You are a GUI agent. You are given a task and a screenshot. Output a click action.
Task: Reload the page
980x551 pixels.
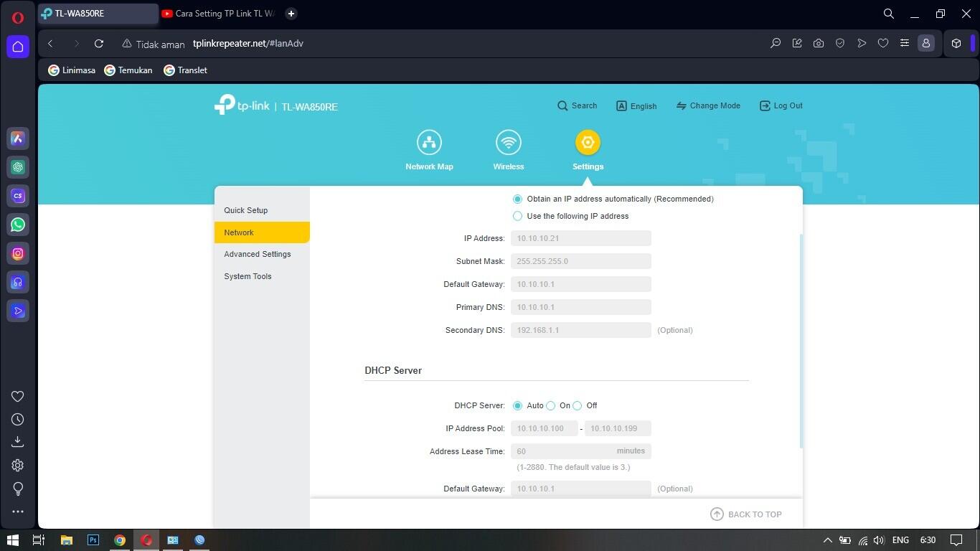tap(99, 44)
